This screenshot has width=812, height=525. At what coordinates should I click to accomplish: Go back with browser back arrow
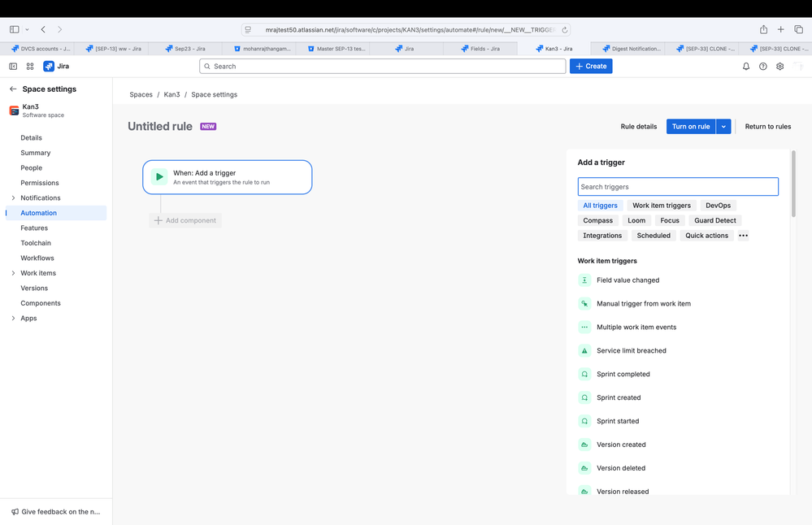pos(44,29)
